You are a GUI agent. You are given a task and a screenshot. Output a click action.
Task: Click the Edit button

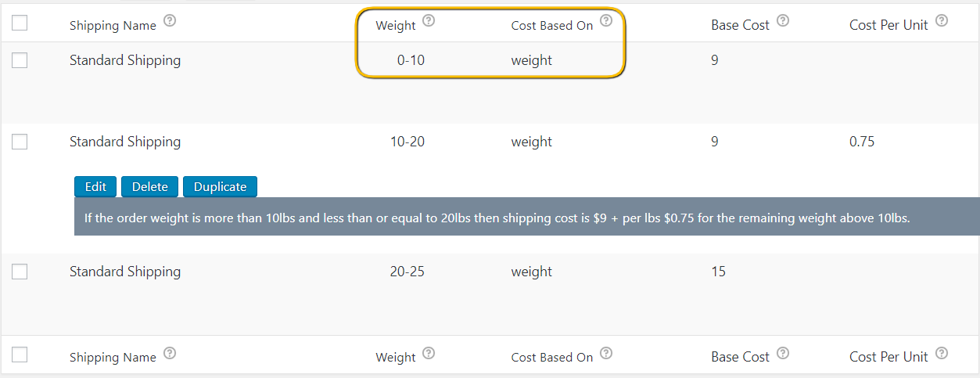95,186
